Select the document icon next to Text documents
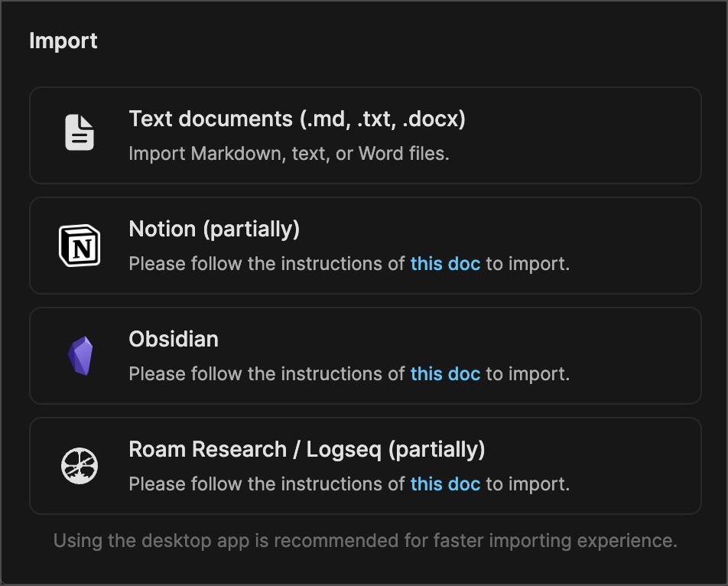The width and height of the screenshot is (728, 586). [x=79, y=132]
